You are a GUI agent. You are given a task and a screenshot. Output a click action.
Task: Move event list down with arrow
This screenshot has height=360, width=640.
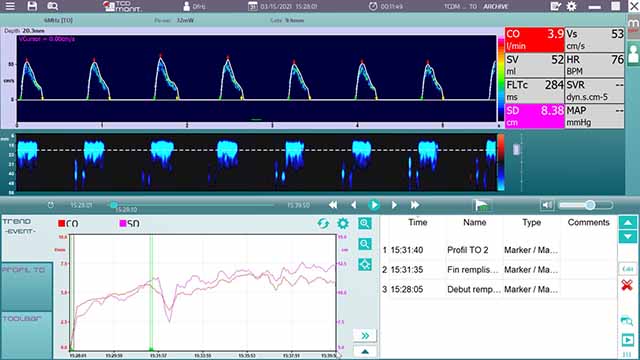(628, 237)
